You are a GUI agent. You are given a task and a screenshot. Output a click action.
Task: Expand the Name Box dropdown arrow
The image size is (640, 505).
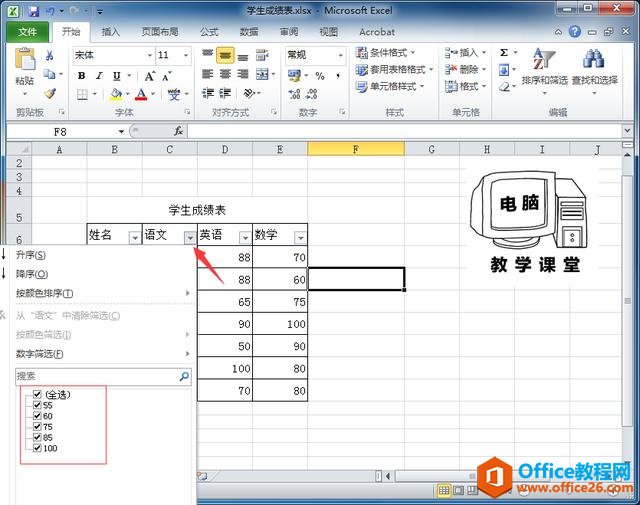121,131
